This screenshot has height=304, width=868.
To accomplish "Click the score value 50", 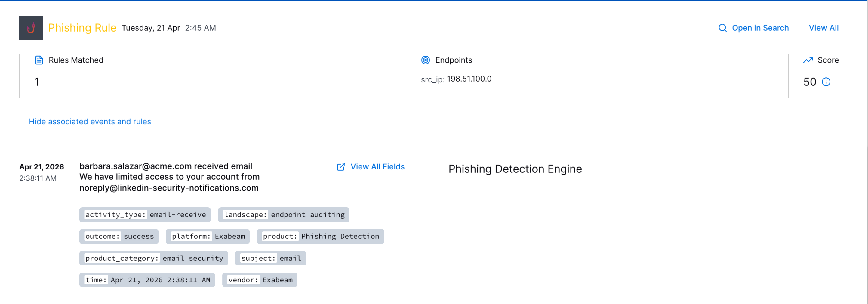I will (x=810, y=82).
